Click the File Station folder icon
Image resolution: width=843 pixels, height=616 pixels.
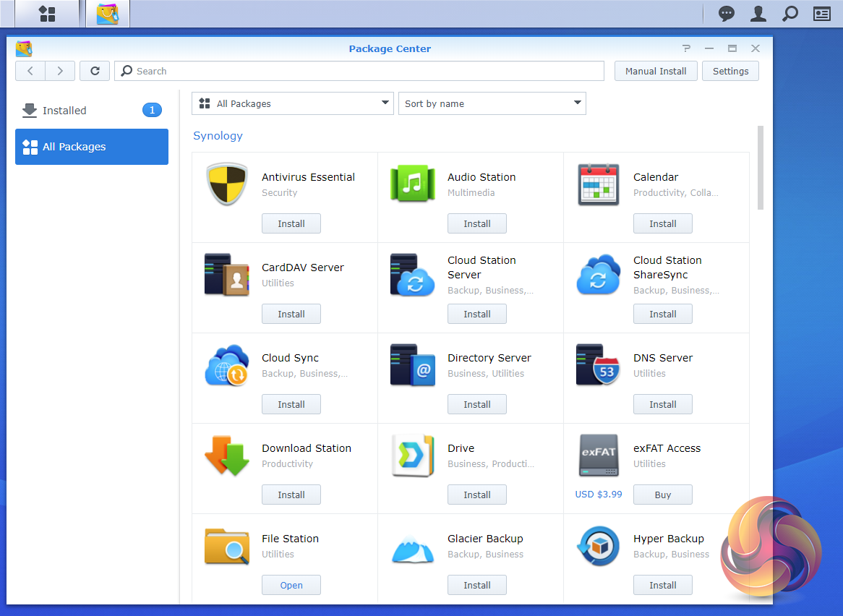(227, 546)
